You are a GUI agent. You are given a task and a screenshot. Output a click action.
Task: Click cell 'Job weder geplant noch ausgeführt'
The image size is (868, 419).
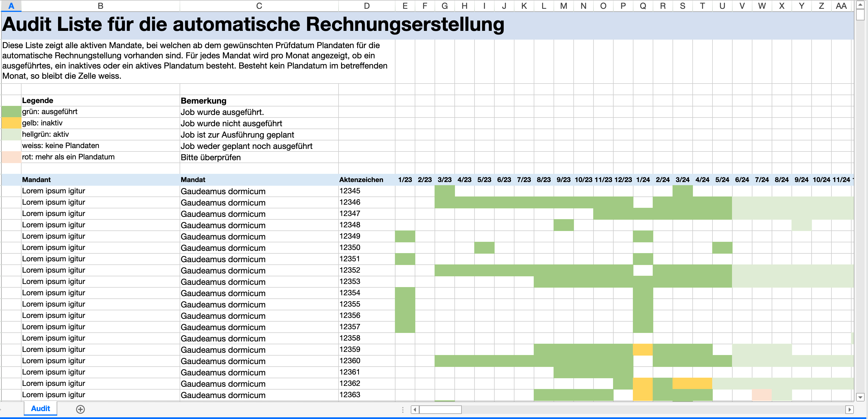(259, 146)
